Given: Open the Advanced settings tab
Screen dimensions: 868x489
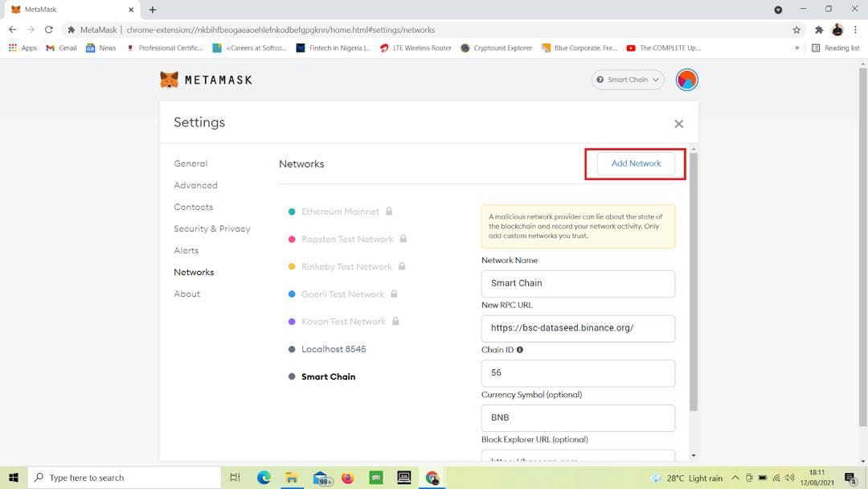Looking at the screenshot, I should pyautogui.click(x=195, y=185).
